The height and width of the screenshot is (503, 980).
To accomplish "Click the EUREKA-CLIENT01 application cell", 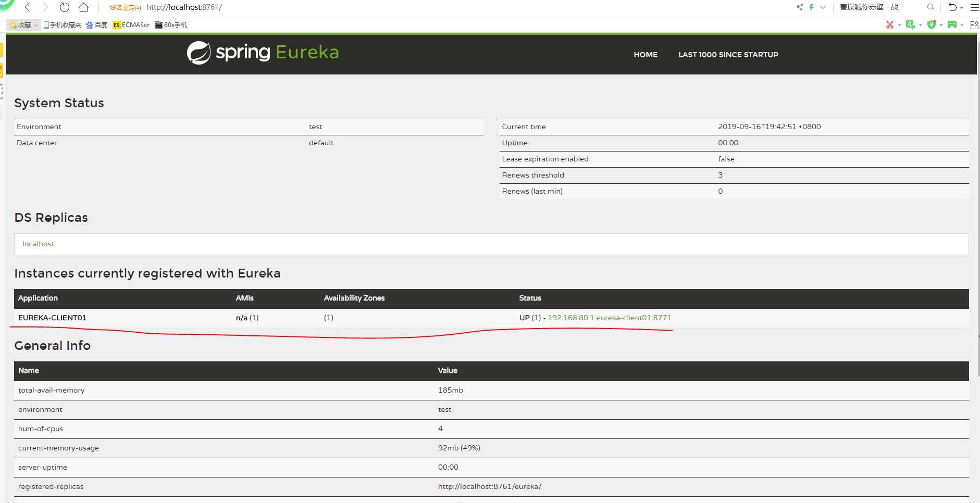I will tap(52, 318).
